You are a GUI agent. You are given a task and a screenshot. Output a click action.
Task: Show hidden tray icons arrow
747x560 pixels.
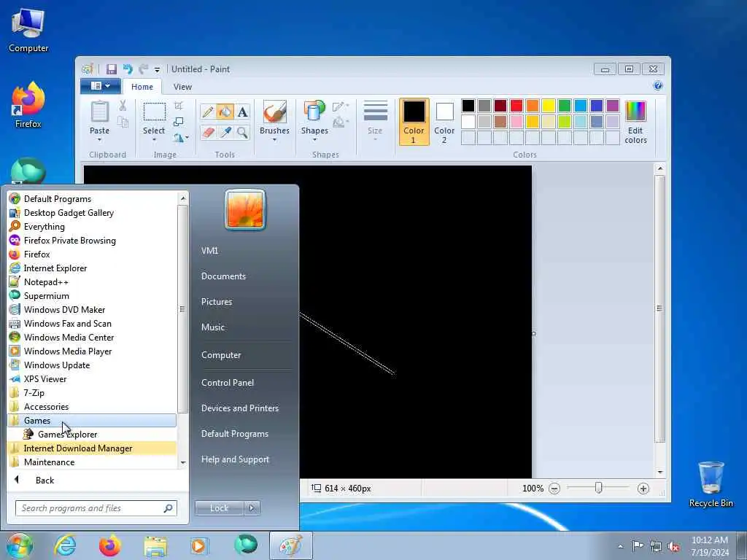620,546
